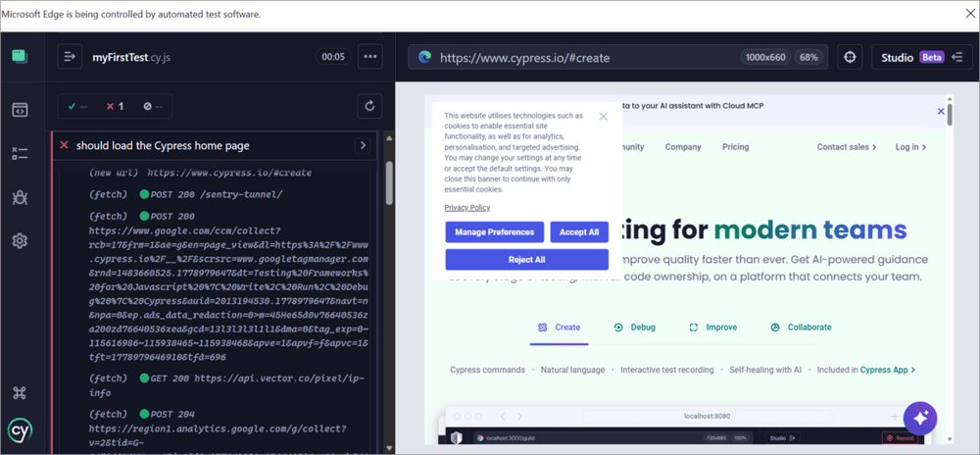980x455 pixels.
Task: Click the purple AI sparkle floating button
Action: click(920, 419)
